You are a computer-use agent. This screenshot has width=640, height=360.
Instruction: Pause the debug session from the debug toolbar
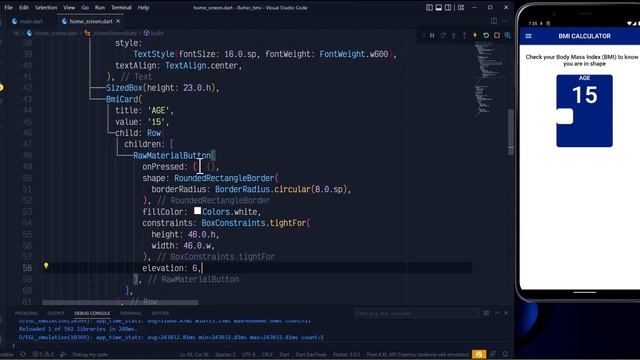point(432,36)
